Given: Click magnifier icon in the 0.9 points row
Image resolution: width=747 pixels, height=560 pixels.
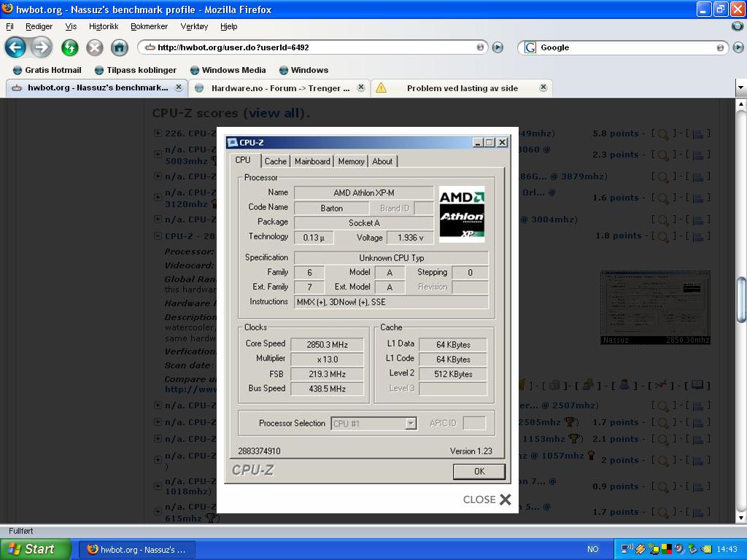Looking at the screenshot, I should [662, 486].
